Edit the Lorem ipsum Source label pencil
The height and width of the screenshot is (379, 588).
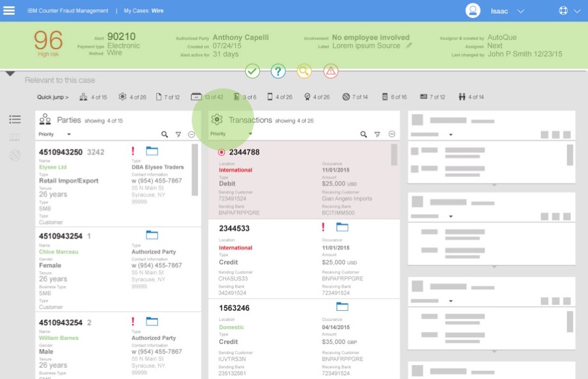point(409,45)
